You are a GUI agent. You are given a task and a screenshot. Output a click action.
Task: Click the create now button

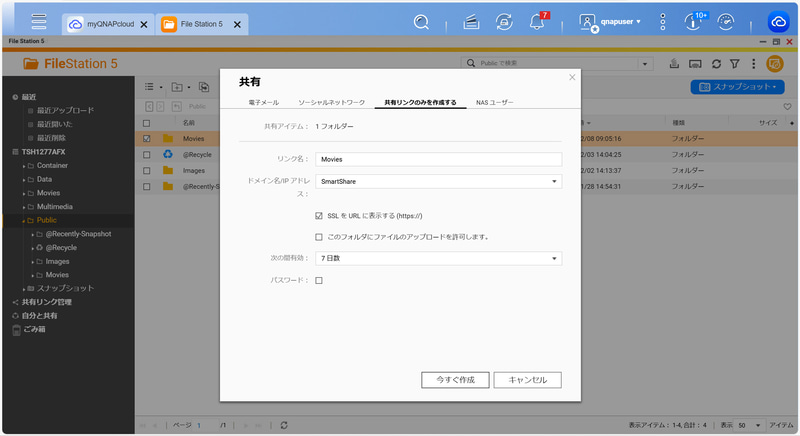point(455,380)
